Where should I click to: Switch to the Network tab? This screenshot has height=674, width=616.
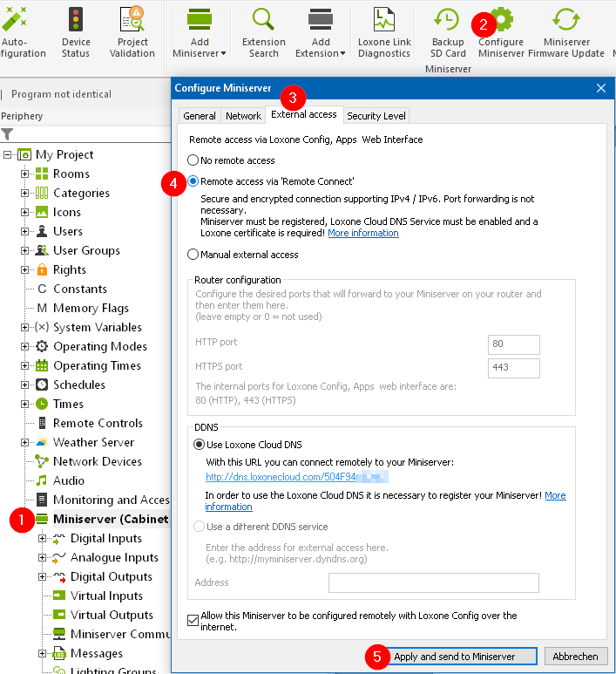[x=243, y=115]
